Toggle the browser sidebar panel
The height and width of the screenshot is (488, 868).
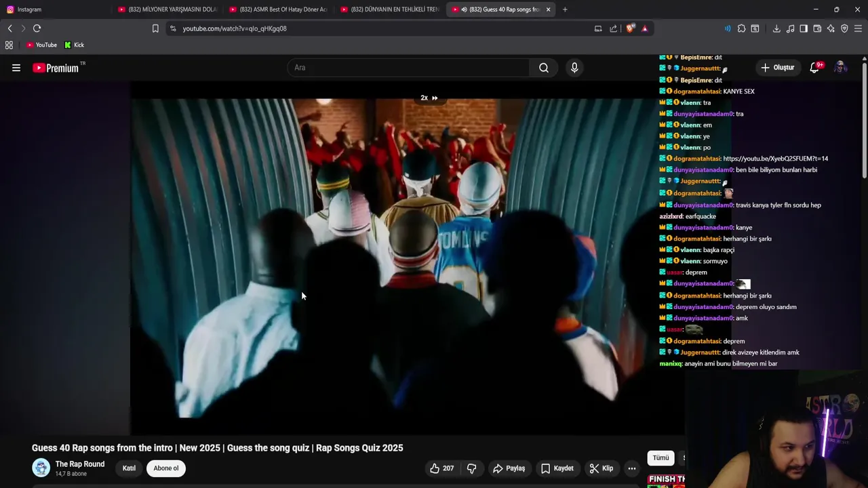(804, 28)
